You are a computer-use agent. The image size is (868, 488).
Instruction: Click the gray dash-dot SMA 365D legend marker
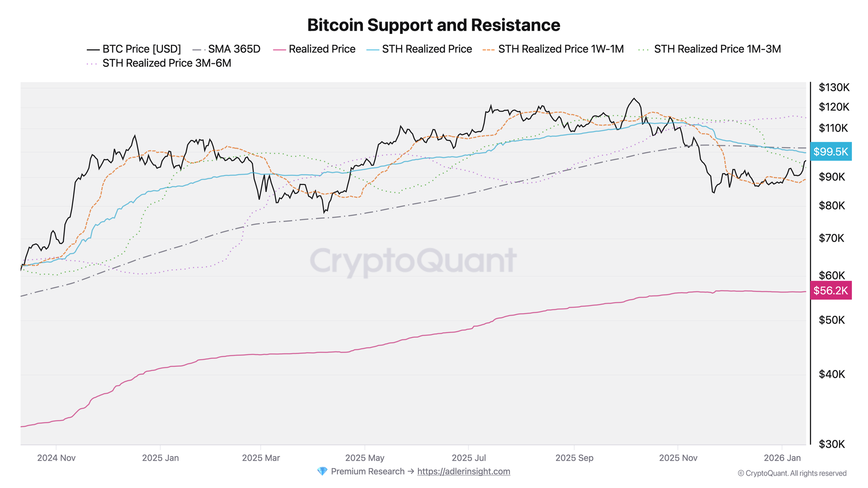click(198, 49)
